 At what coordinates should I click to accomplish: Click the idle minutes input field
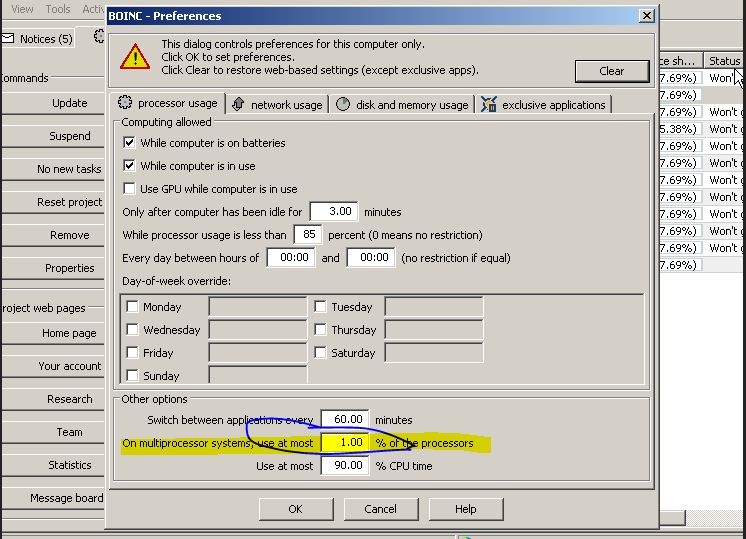click(334, 211)
